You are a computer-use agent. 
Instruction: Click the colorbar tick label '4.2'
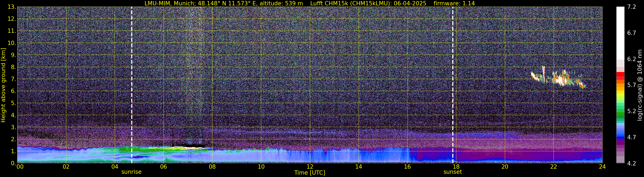coord(632,163)
